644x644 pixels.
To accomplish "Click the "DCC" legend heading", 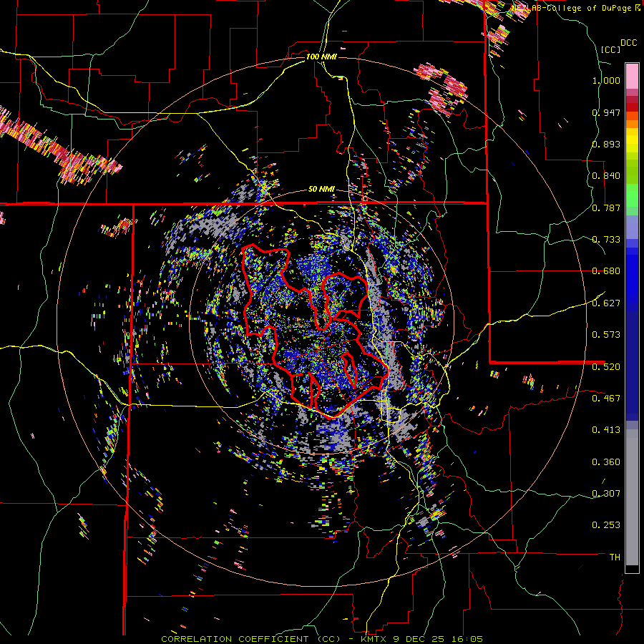I will tap(629, 43).
